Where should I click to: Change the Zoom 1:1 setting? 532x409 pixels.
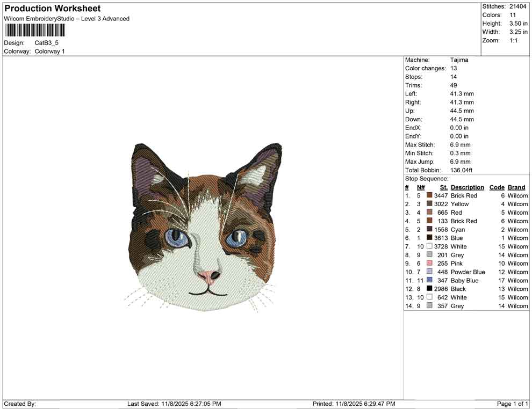[515, 40]
